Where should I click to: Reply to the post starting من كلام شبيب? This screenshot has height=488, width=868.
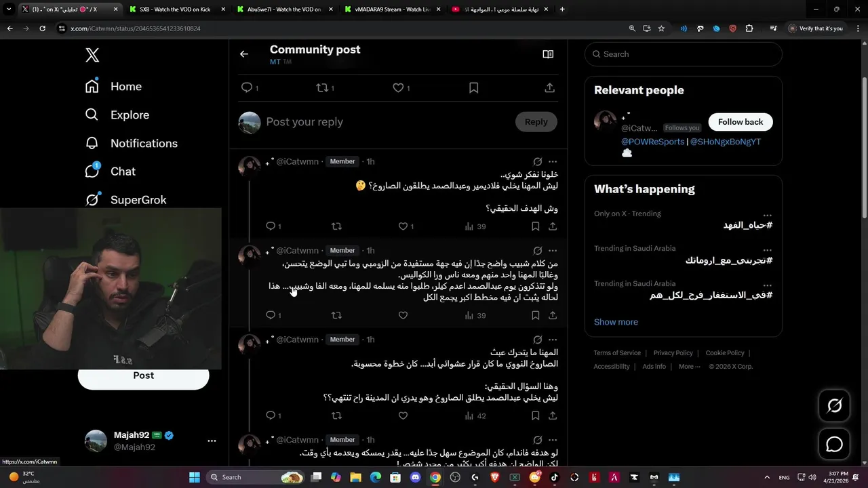point(270,315)
